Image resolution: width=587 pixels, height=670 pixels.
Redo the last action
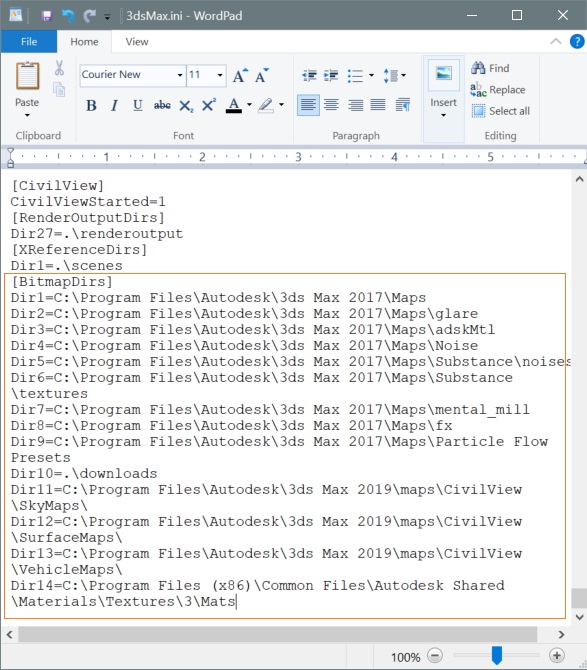click(89, 16)
